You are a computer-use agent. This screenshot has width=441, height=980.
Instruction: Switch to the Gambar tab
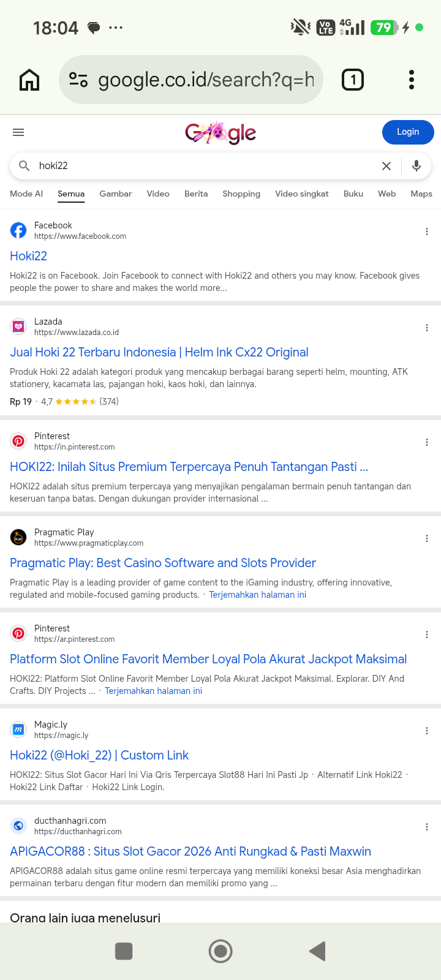[116, 194]
